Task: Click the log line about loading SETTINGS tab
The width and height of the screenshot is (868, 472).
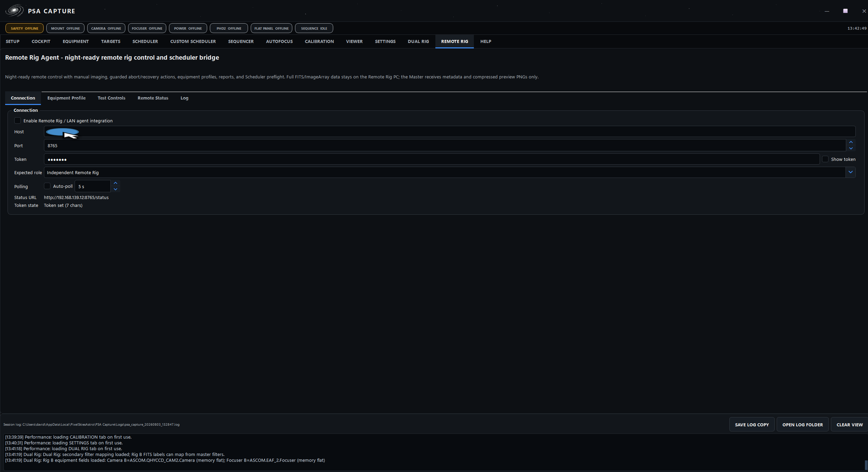Action: tap(64, 443)
